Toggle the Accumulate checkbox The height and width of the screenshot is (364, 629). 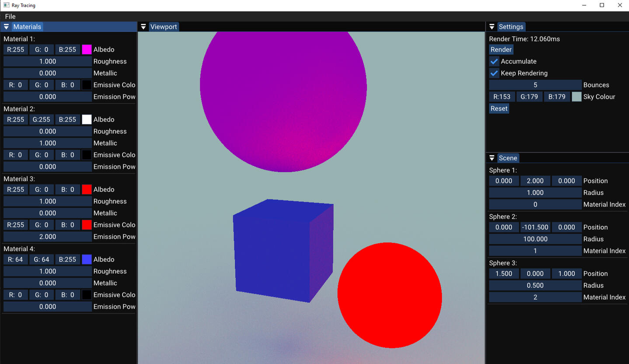(x=494, y=61)
